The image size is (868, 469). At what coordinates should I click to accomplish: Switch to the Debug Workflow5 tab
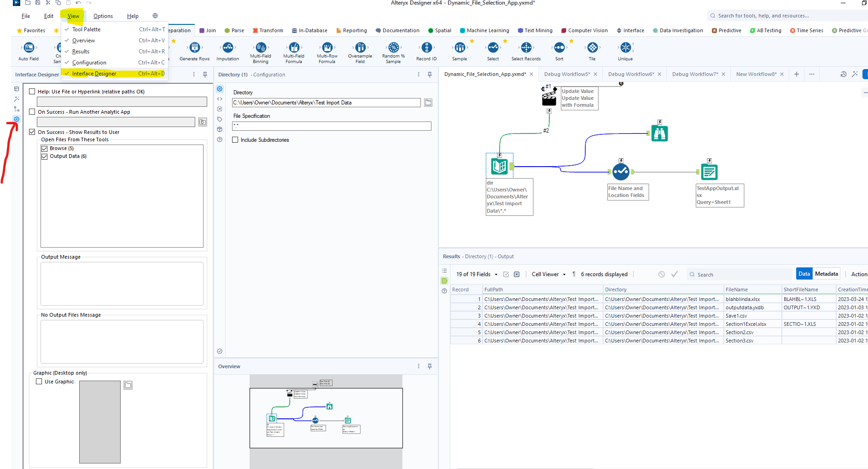pos(567,74)
